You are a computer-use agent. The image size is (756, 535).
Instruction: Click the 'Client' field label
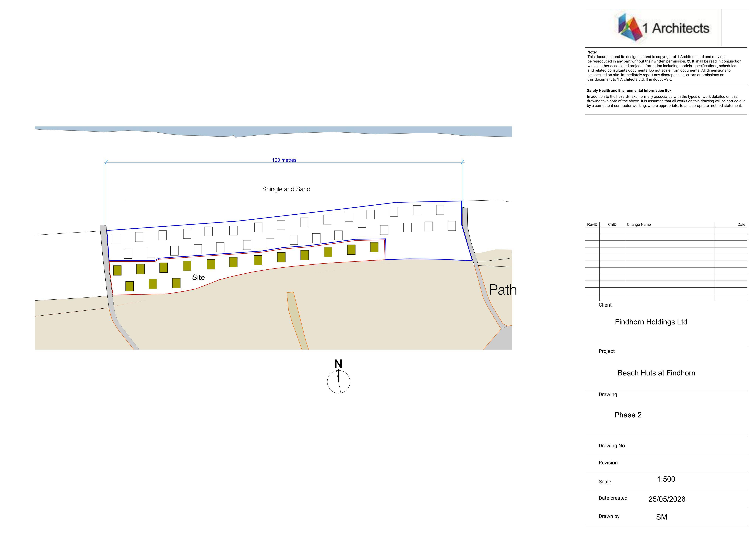click(x=605, y=305)
